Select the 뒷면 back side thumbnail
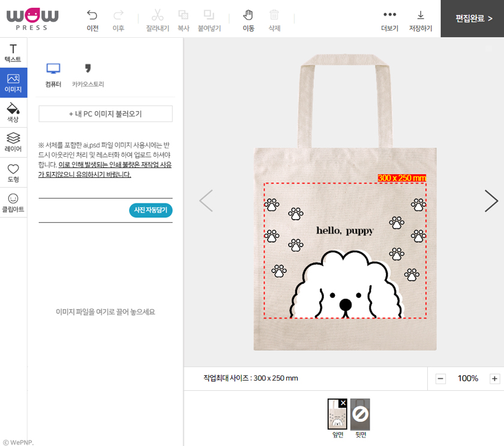The width and height of the screenshot is (504, 446). pos(360,414)
